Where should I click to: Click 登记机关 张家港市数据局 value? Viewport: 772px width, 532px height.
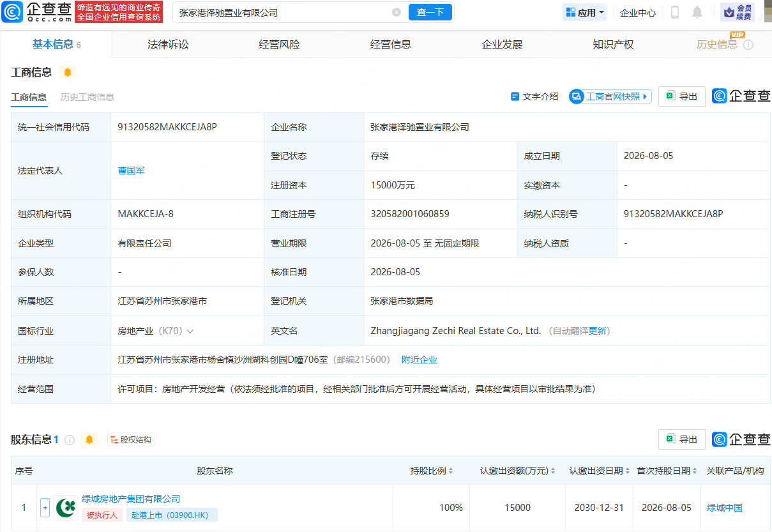(402, 301)
